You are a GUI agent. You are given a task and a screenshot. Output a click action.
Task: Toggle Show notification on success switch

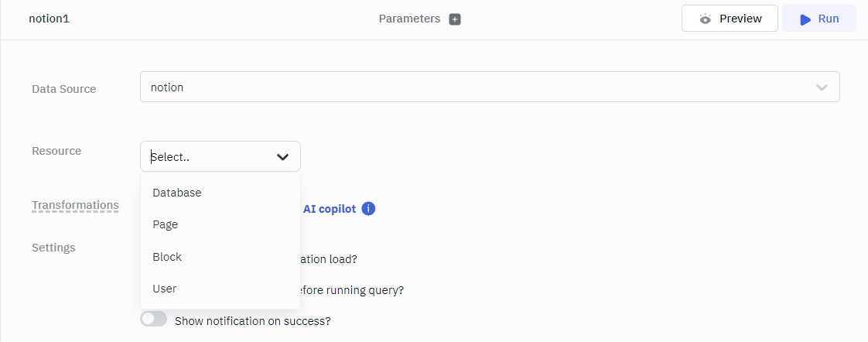coord(154,319)
